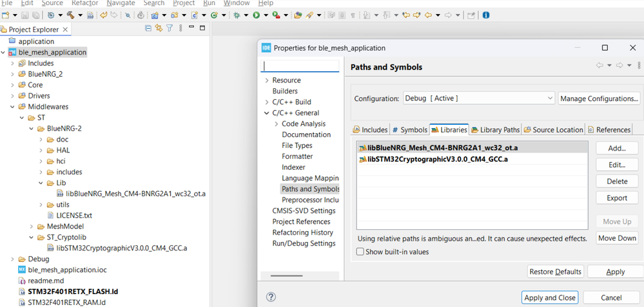This screenshot has width=644, height=307.
Task: Click the green Run play icon
Action: [x=257, y=15]
